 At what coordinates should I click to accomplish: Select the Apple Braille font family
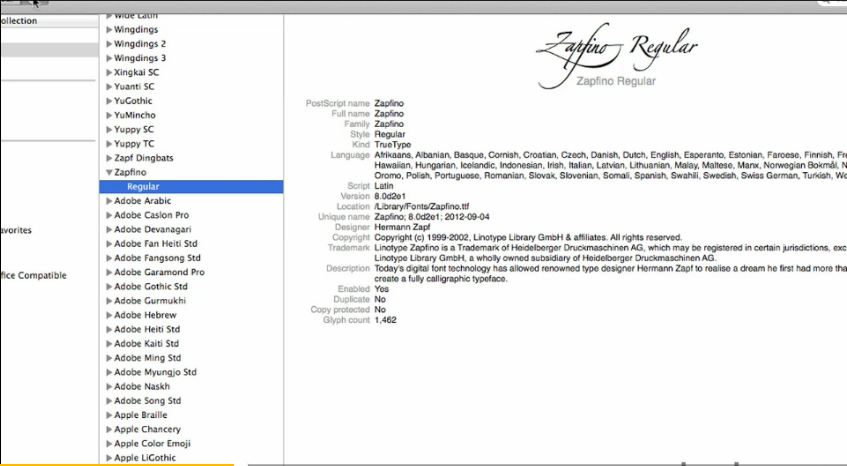point(140,415)
